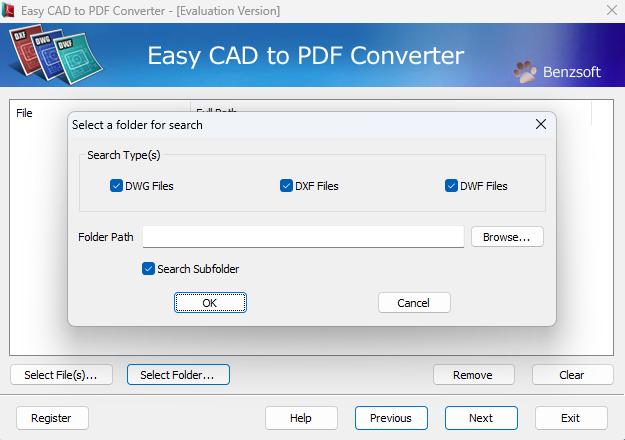The width and height of the screenshot is (625, 440).
Task: Click into the Folder Path field
Action: pyautogui.click(x=303, y=237)
